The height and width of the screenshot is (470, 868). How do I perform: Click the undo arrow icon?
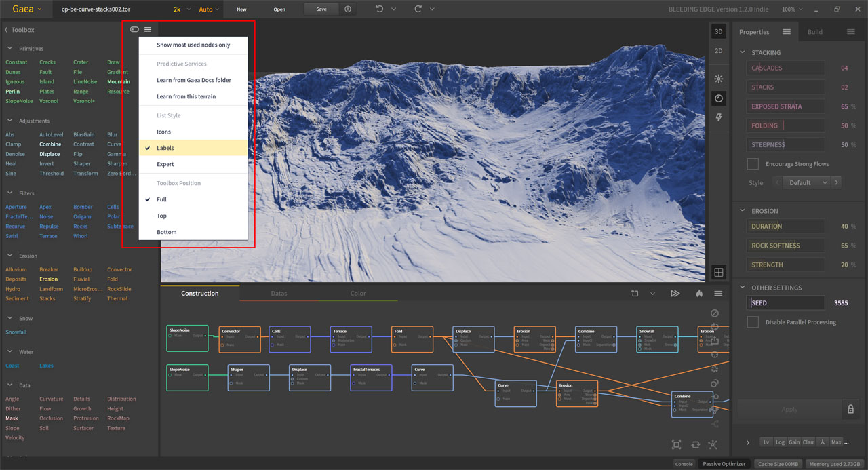pos(380,9)
